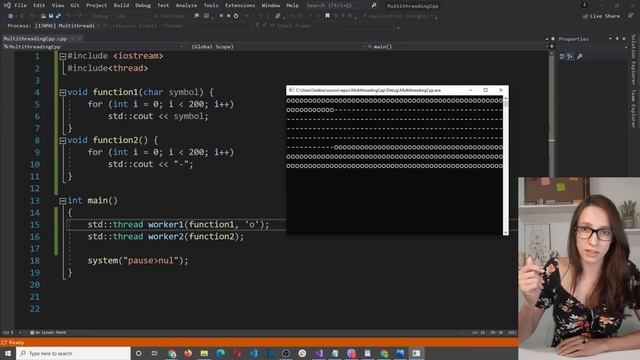Break all (pause) debugging
This screenshot has height=360, width=640.
pyautogui.click(x=221, y=16)
